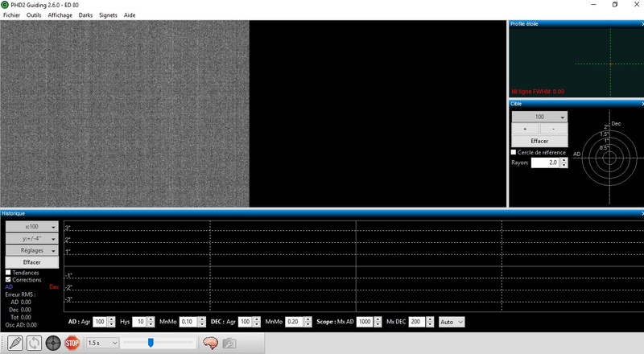Open the Aide menu

click(x=130, y=14)
